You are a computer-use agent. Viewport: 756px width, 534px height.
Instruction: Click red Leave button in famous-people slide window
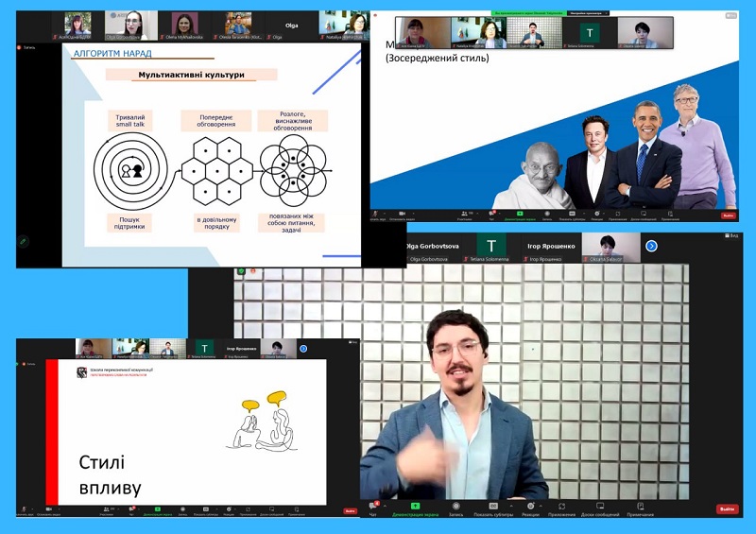(x=728, y=215)
